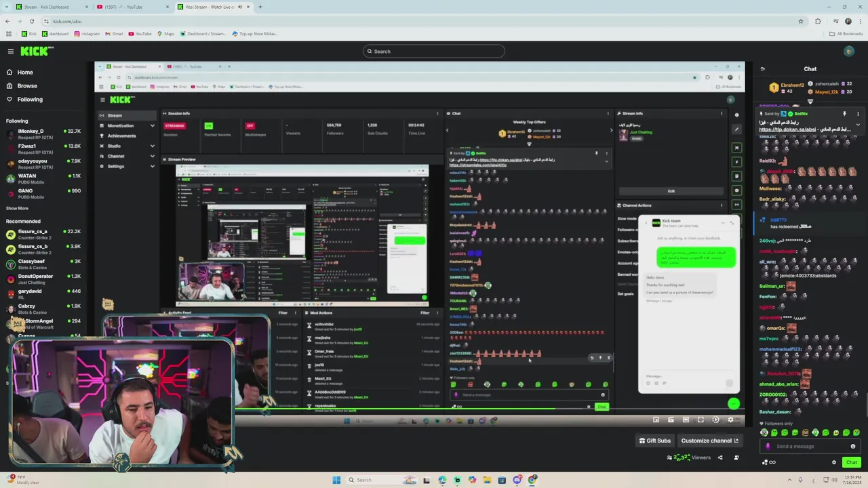
Task: Toggle theater mode on the player
Action: pyautogui.click(x=686, y=420)
